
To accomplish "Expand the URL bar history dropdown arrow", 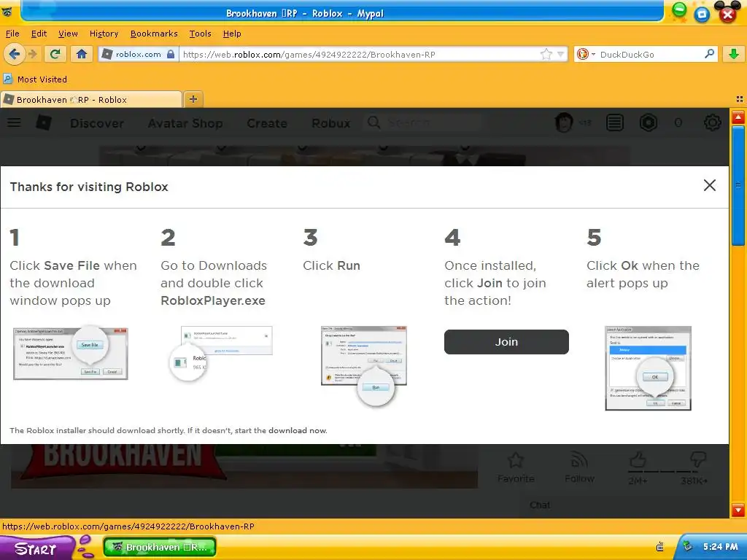I will pos(561,54).
